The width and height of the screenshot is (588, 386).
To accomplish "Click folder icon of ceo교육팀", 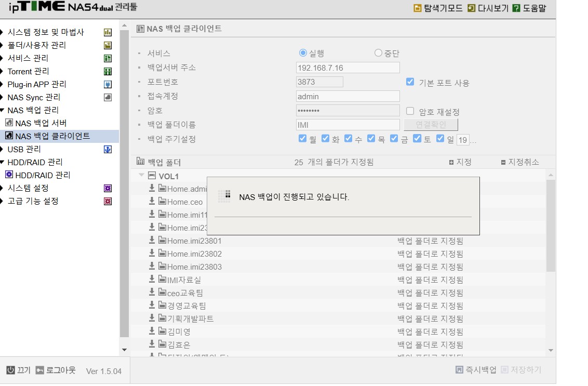I will pyautogui.click(x=163, y=292).
